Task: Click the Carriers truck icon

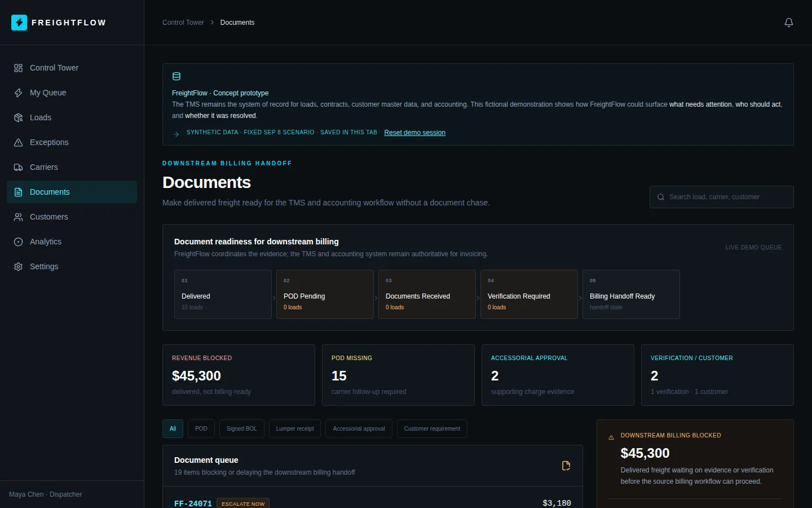Action: pyautogui.click(x=18, y=167)
